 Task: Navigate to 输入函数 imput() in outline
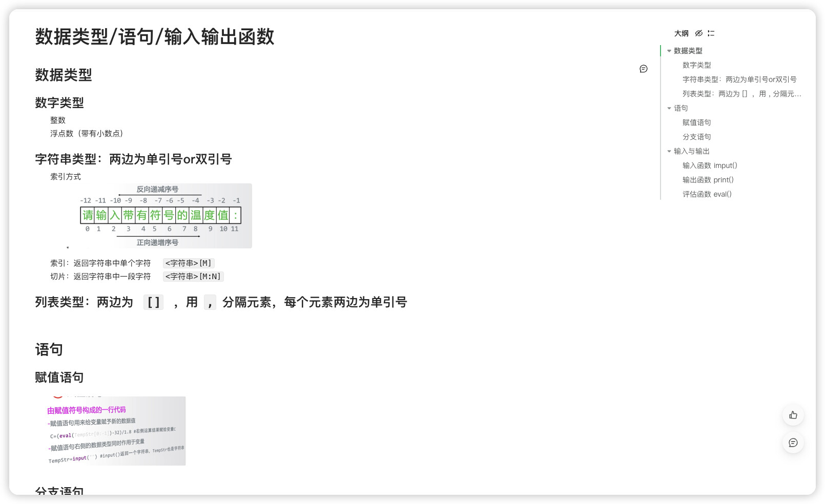[x=710, y=165]
